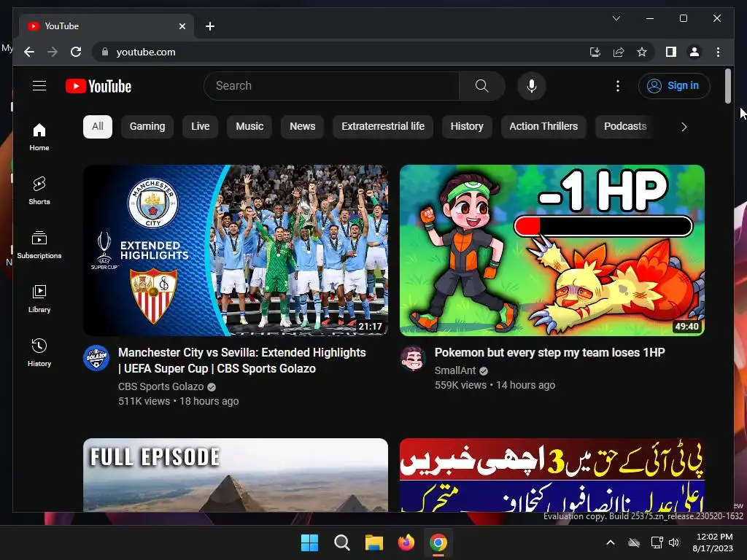Click the Sign in button
This screenshot has width=747, height=560.
tap(674, 86)
